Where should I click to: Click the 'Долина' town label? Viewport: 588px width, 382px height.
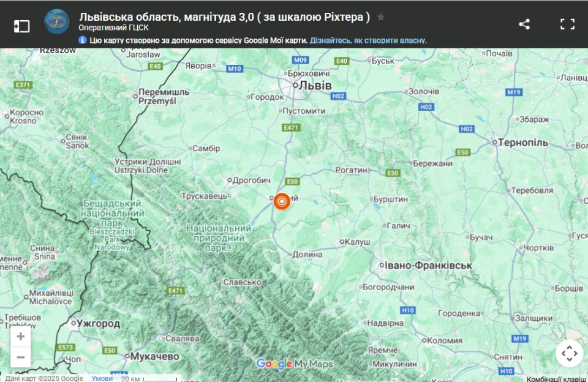tap(307, 255)
